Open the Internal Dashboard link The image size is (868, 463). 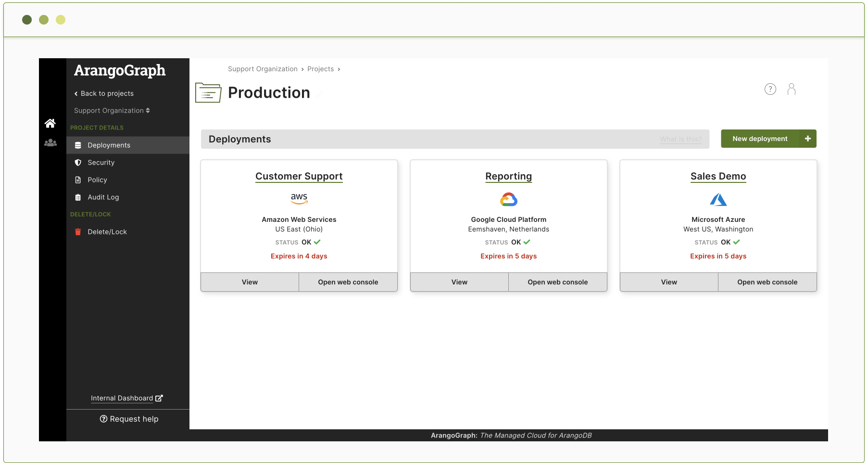122,398
